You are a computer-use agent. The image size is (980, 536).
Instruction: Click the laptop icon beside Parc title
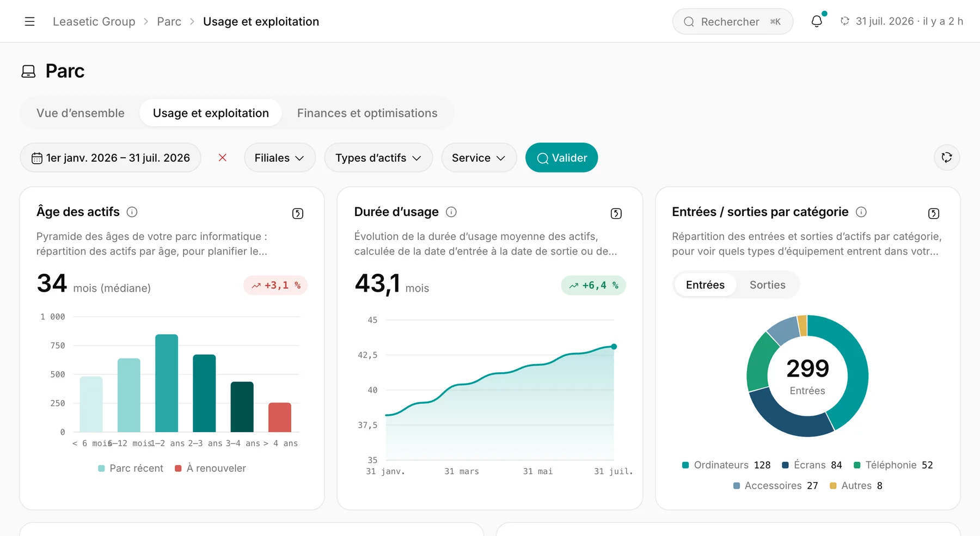point(28,71)
